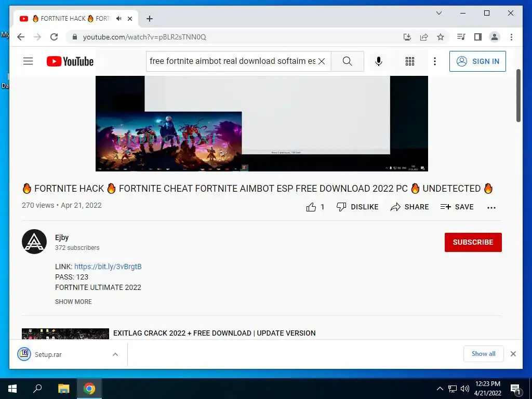Show hidden system tray icons

pos(440,389)
